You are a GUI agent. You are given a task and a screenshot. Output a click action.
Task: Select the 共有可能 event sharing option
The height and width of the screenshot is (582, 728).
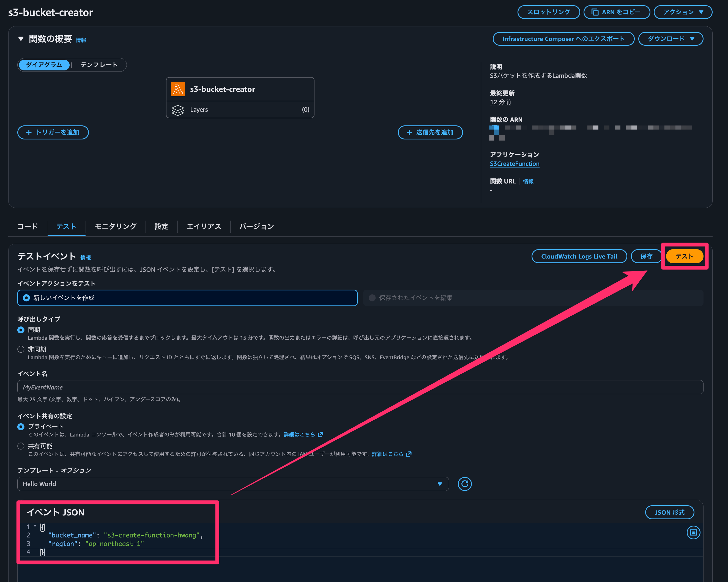tap(21, 446)
